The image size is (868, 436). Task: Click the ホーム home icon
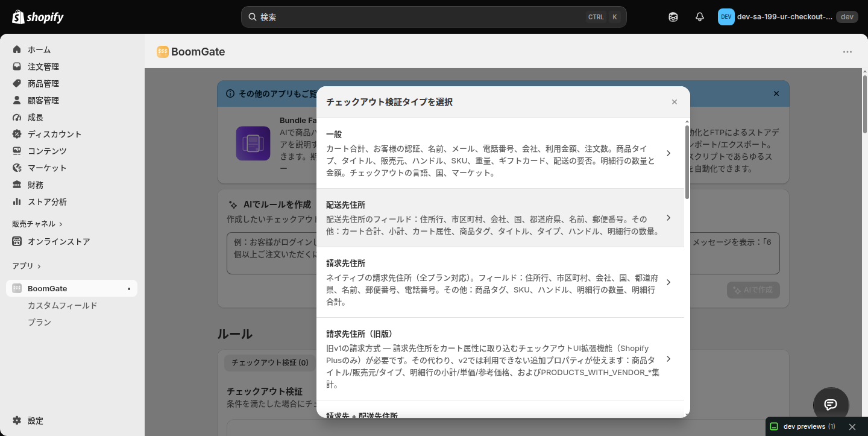pos(17,49)
